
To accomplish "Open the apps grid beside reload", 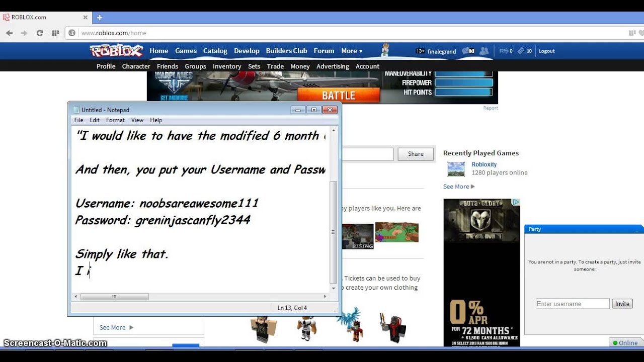I will coord(55,33).
